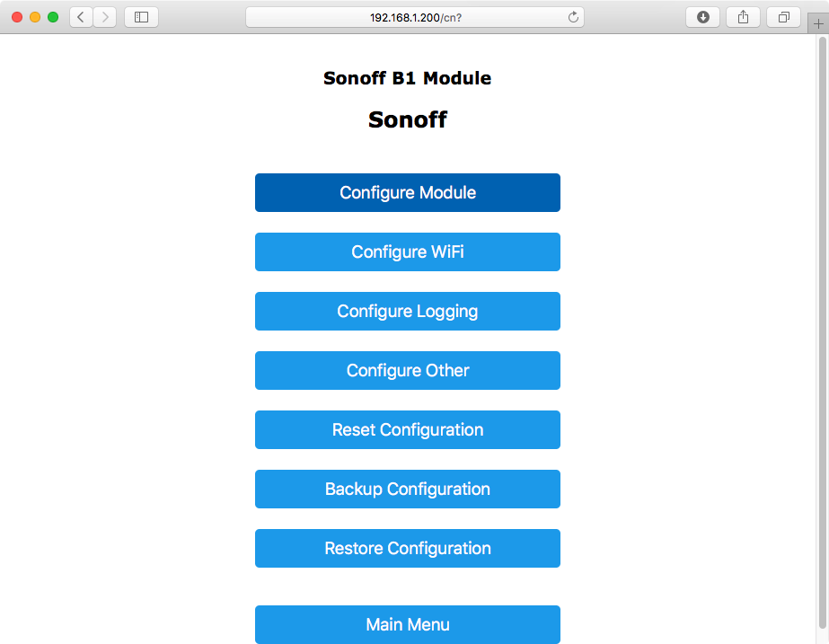Reload the page with refresh icon

(573, 17)
